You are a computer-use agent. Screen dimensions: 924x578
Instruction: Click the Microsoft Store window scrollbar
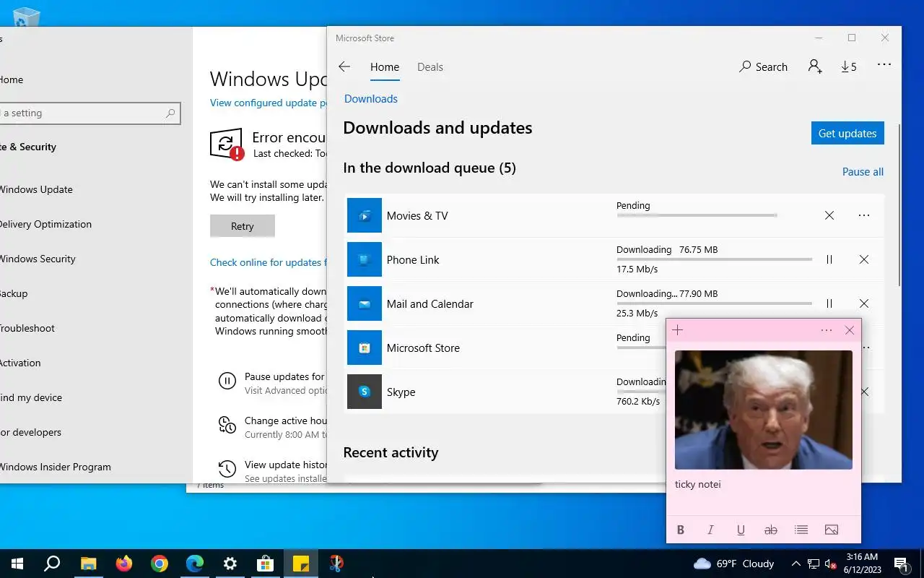click(899, 205)
